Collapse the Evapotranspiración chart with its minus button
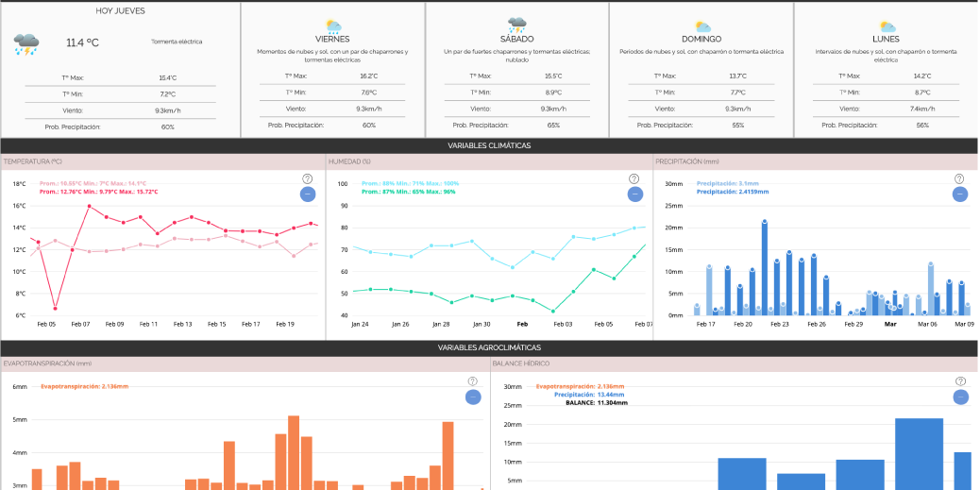The width and height of the screenshot is (980, 490). tap(473, 397)
